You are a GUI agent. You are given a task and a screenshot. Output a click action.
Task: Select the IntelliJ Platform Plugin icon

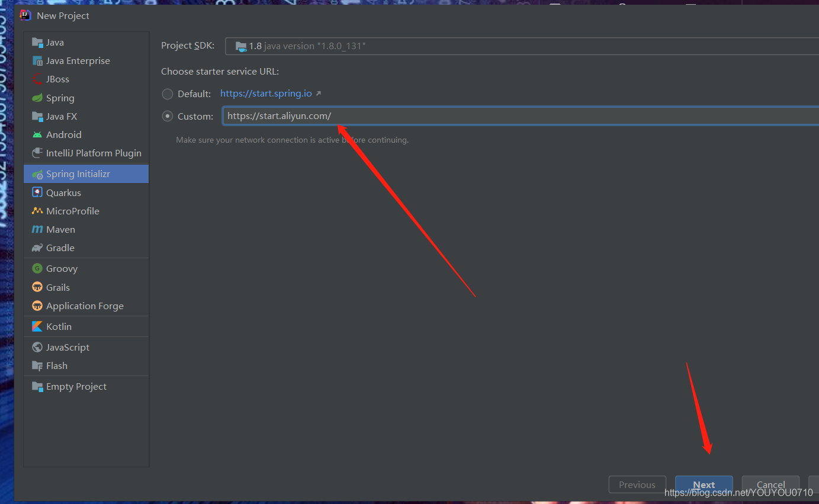click(x=37, y=153)
